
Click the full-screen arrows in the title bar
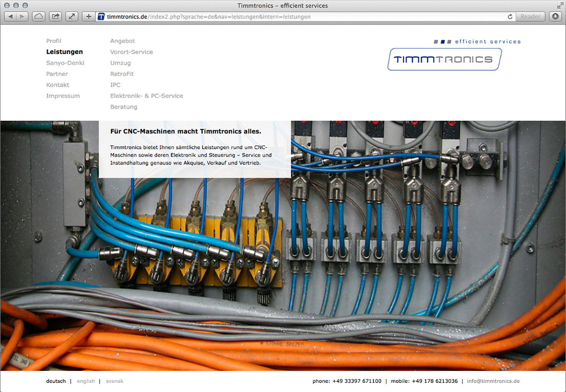click(x=560, y=5)
